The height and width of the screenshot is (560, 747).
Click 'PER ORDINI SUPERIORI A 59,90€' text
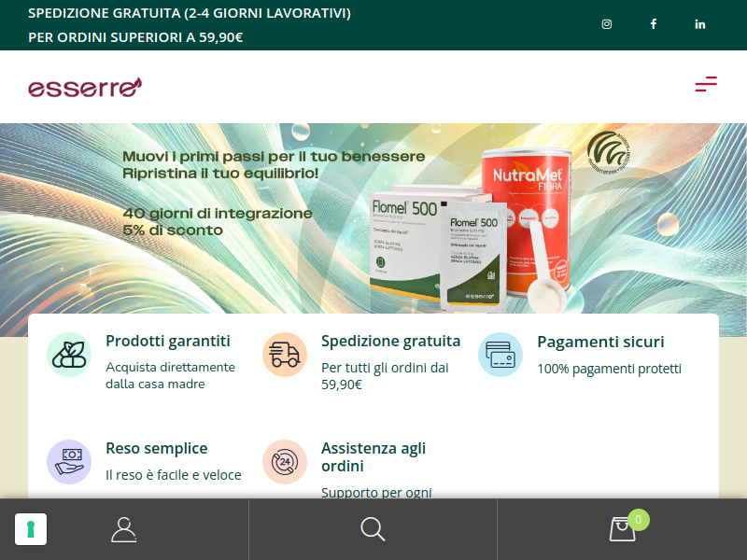tap(135, 37)
